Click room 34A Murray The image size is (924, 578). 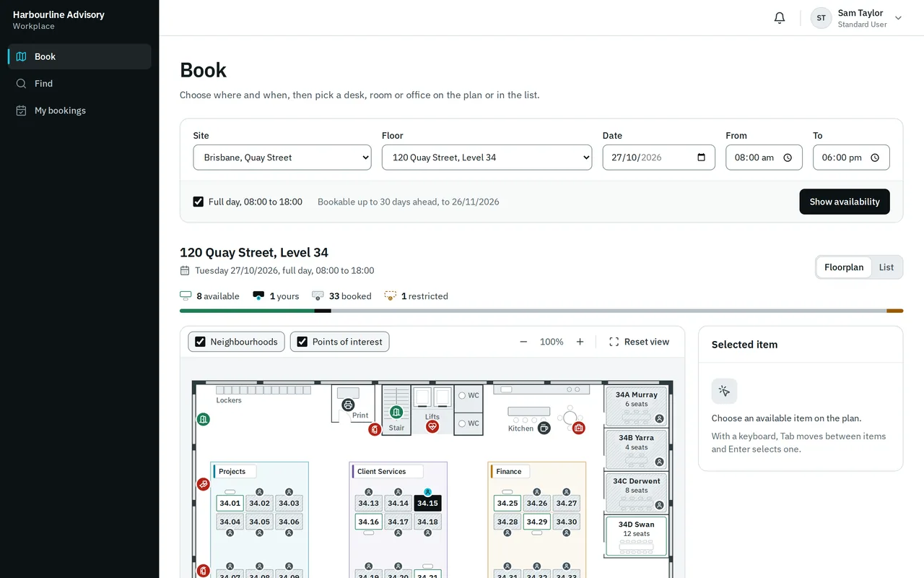pyautogui.click(x=636, y=406)
